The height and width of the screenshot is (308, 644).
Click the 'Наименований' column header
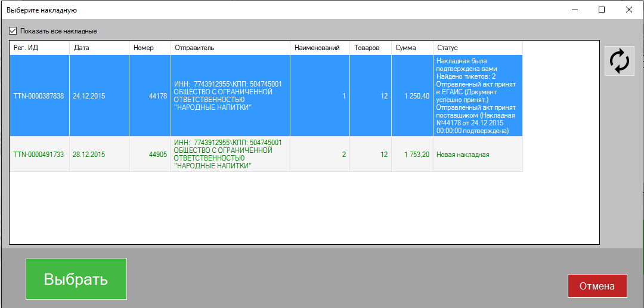[320, 48]
